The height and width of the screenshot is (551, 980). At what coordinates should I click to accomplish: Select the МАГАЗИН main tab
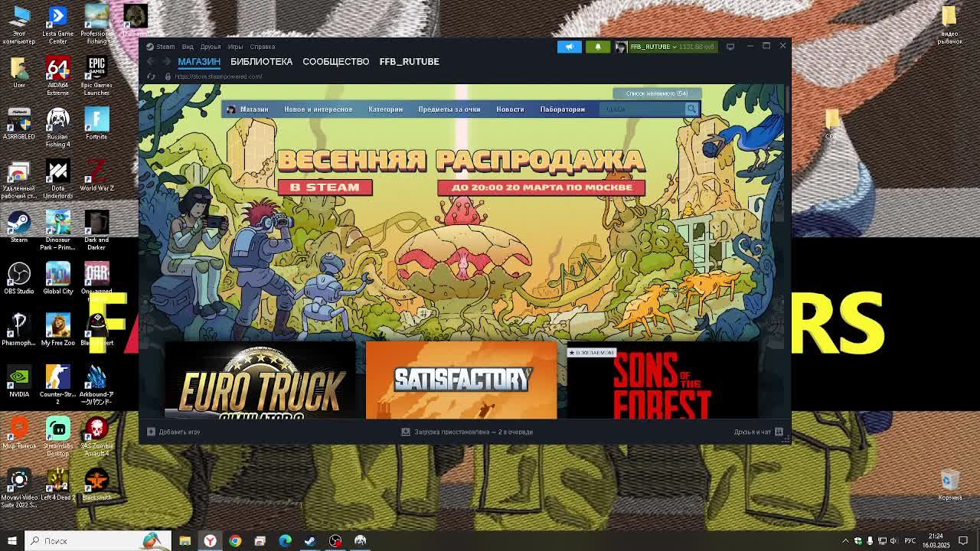(x=199, y=61)
